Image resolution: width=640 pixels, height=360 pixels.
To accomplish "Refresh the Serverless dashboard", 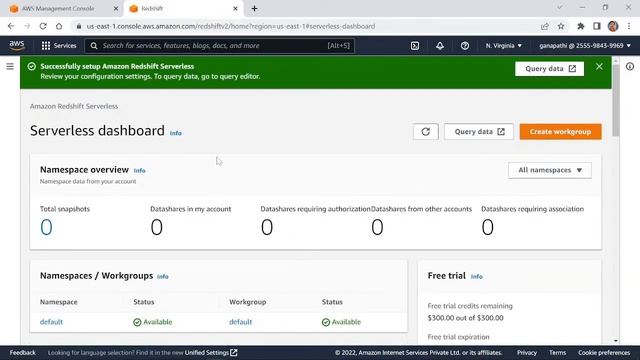I will [x=425, y=132].
